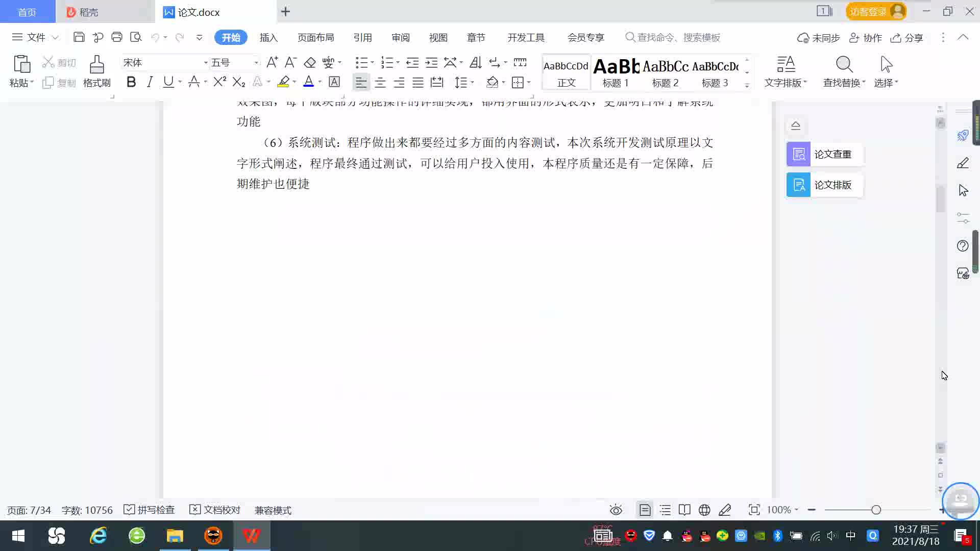Click the numbered list icon
The height and width of the screenshot is (551, 980).
pyautogui.click(x=387, y=63)
